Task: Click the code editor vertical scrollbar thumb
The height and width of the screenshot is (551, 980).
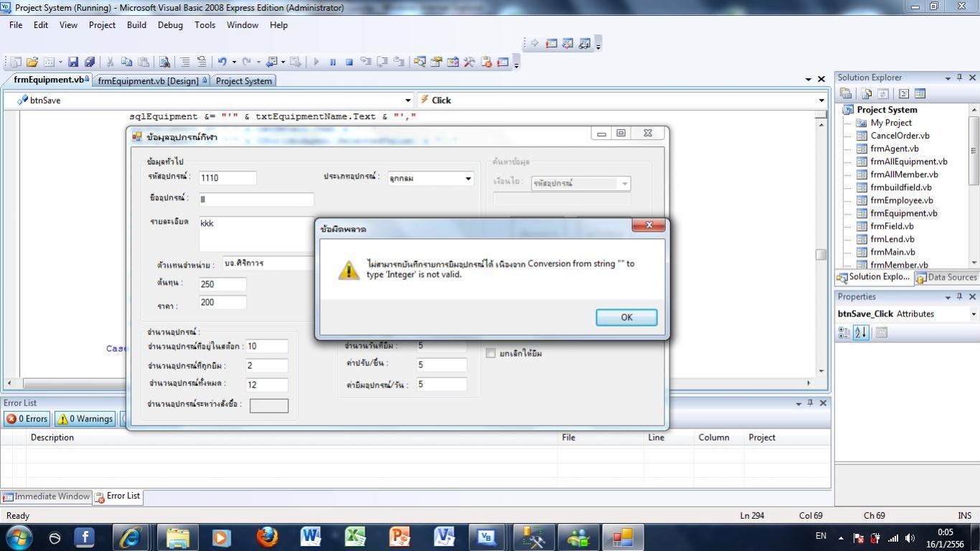Action: [x=821, y=255]
